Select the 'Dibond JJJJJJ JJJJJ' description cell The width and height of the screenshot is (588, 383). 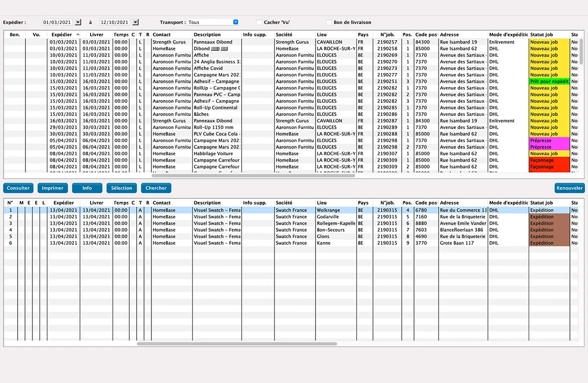coord(217,48)
